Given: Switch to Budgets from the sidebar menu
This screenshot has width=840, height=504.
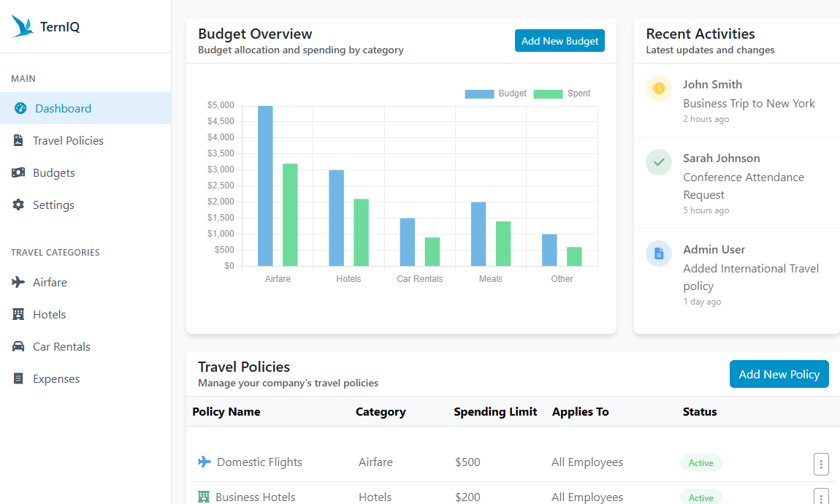Looking at the screenshot, I should point(55,172).
